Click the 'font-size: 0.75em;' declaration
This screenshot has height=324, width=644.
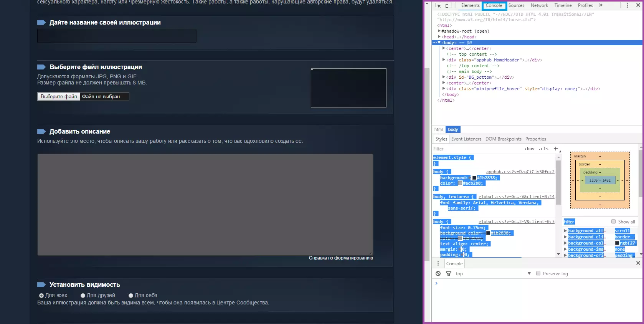coord(463,228)
